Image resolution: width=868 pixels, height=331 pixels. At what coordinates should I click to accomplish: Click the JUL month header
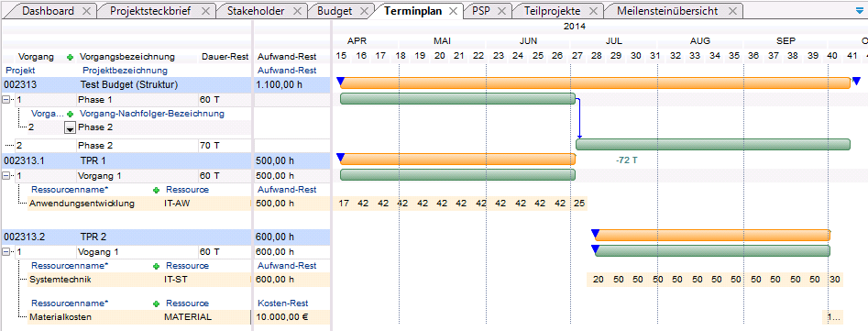click(x=614, y=41)
